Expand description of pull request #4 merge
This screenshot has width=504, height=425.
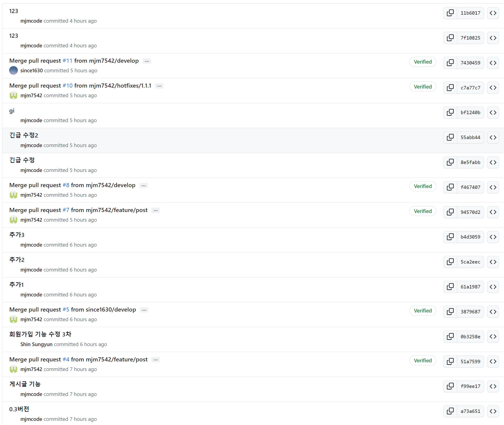pos(156,360)
